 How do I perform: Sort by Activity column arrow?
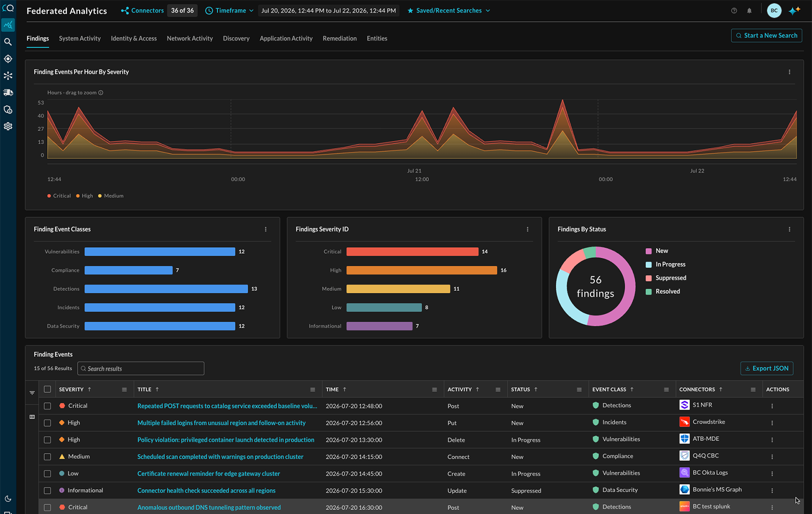tap(478, 390)
